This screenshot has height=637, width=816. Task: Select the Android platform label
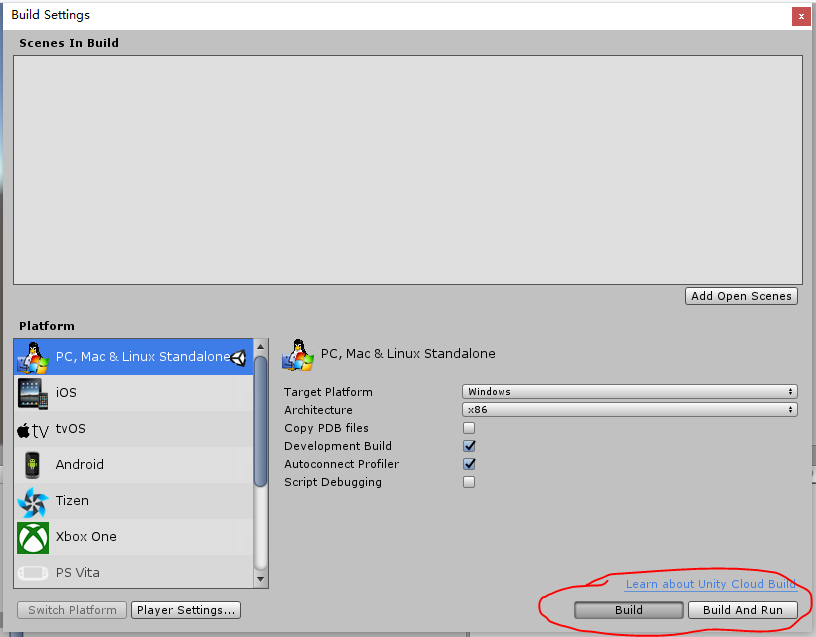(x=80, y=464)
